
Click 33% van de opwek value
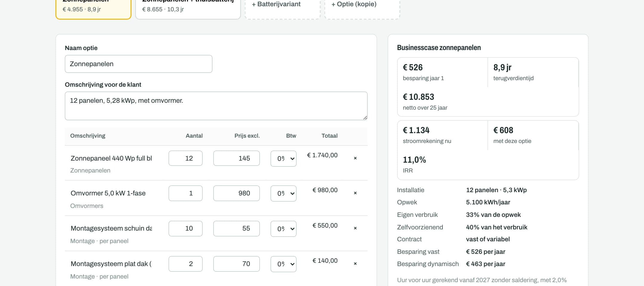pos(493,215)
